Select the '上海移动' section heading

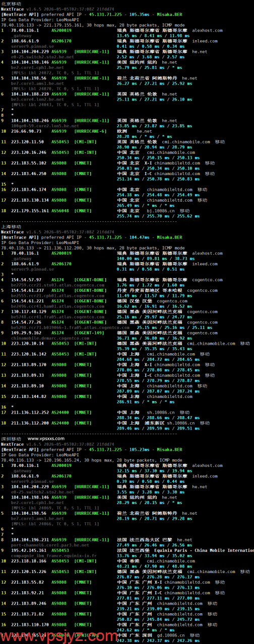click(11, 227)
